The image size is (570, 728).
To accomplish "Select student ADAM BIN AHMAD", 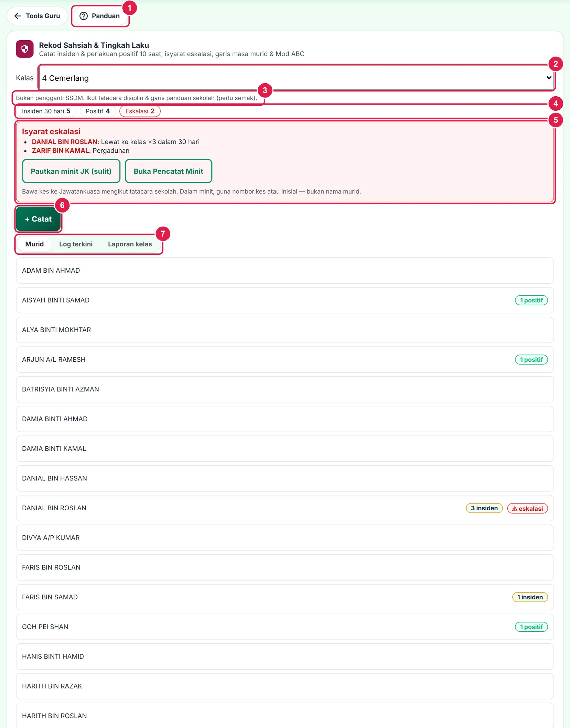I will (285, 271).
